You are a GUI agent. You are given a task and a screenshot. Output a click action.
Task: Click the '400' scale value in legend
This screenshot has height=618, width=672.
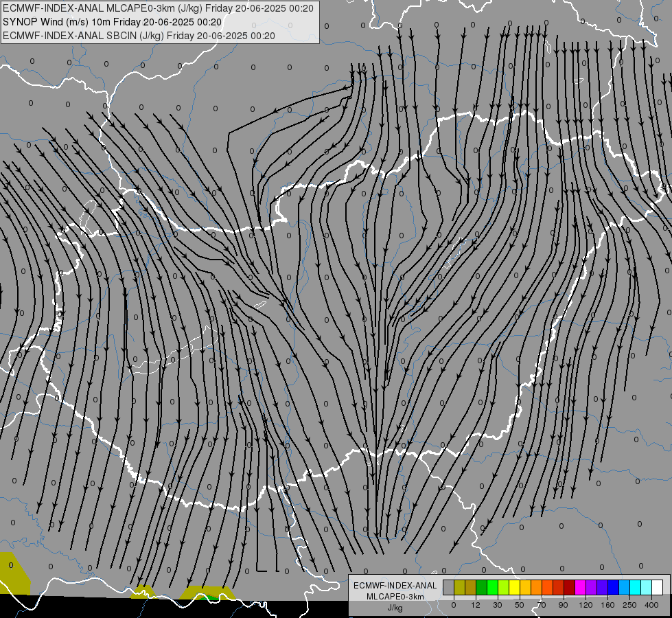[x=651, y=605]
